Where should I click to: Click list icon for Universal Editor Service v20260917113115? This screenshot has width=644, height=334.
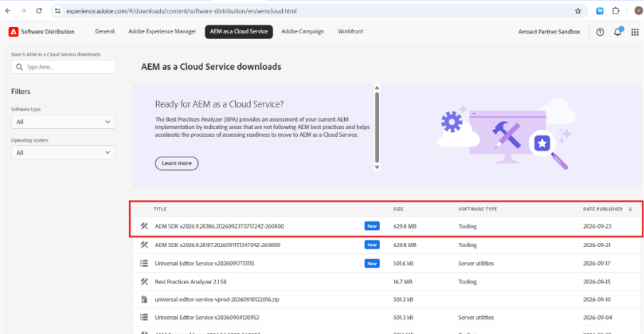coord(144,263)
